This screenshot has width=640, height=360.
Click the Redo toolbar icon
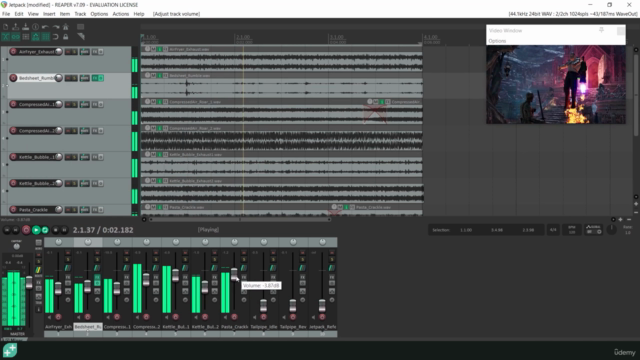56,27
